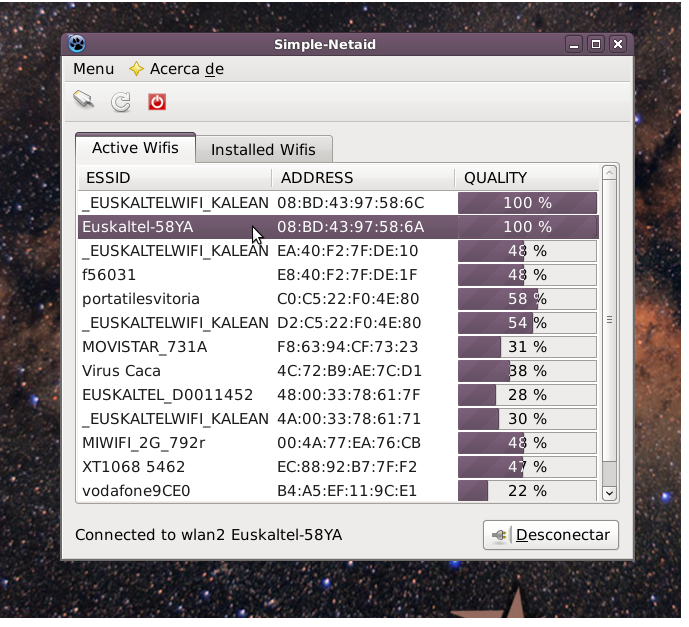Viewport: 689px width, 627px height.
Task: Click the QUALITY column header
Action: 526,178
